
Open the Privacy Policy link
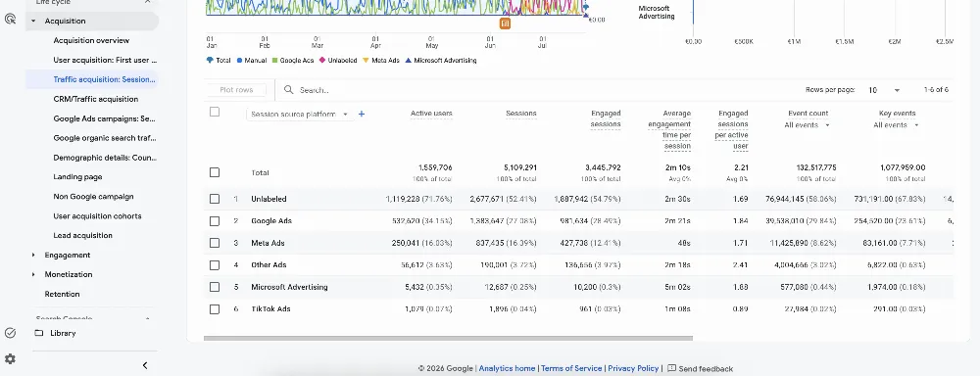[x=633, y=368]
